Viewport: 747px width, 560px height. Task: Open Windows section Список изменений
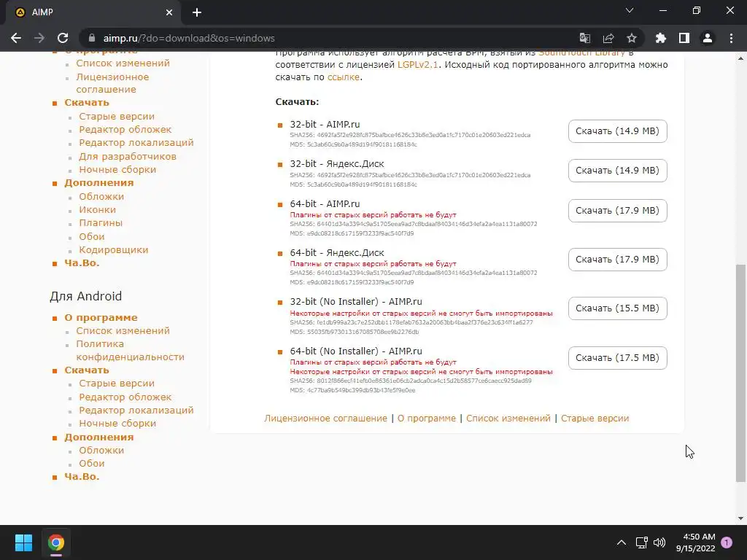point(123,63)
